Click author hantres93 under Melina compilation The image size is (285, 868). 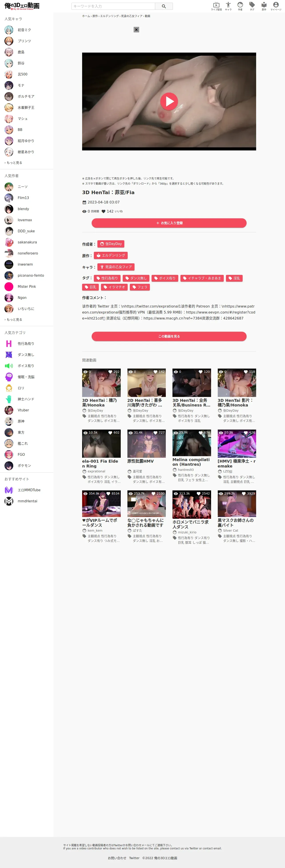tap(186, 470)
